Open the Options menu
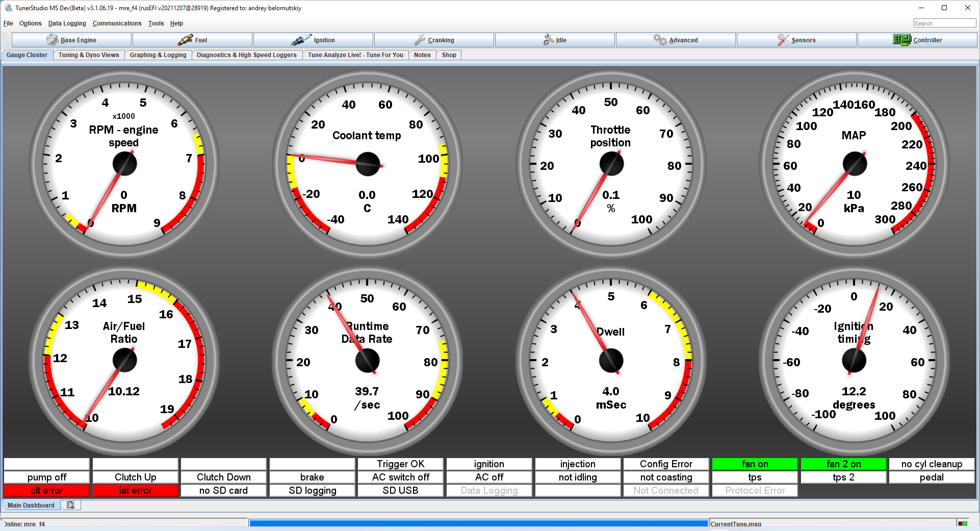 tap(31, 23)
